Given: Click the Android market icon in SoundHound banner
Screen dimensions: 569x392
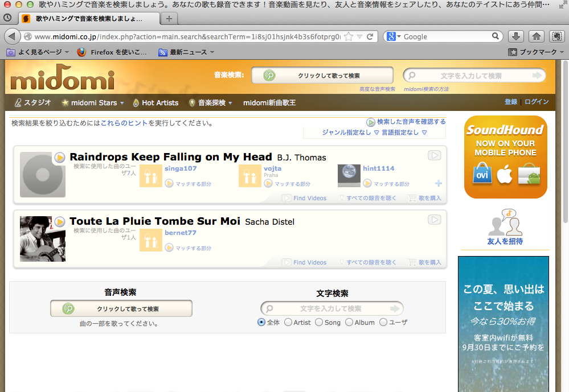Looking at the screenshot, I should (529, 174).
